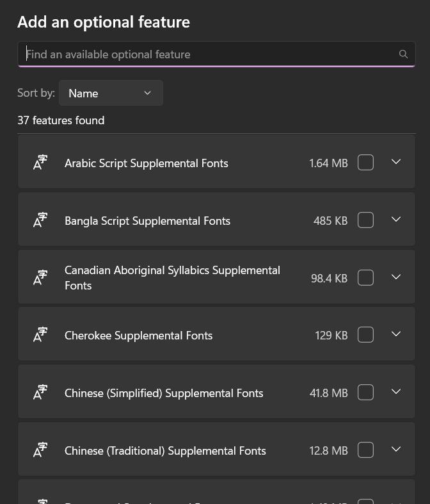Click the search magnifier icon

[403, 54]
